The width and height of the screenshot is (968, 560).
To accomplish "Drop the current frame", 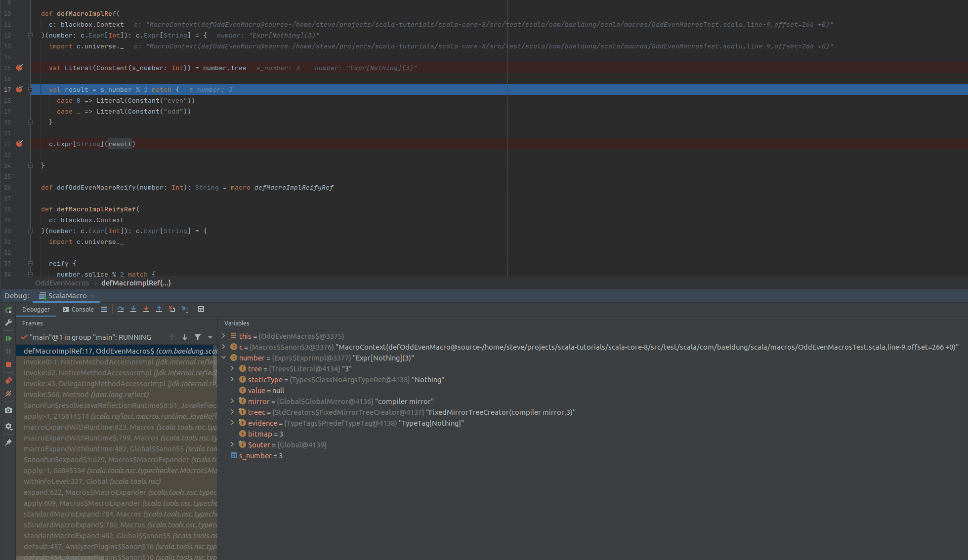I will click(172, 309).
